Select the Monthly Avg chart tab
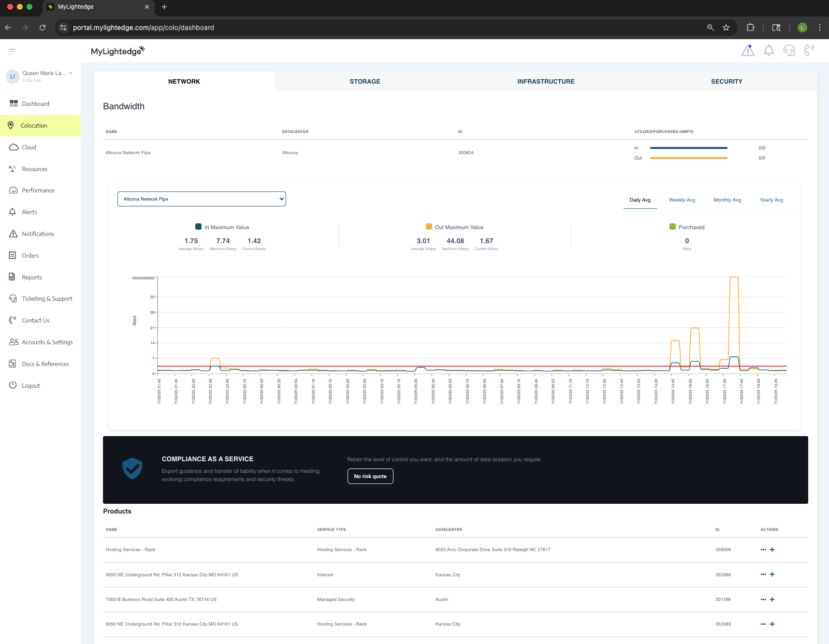Viewport: 829px width, 644px height. tap(727, 200)
